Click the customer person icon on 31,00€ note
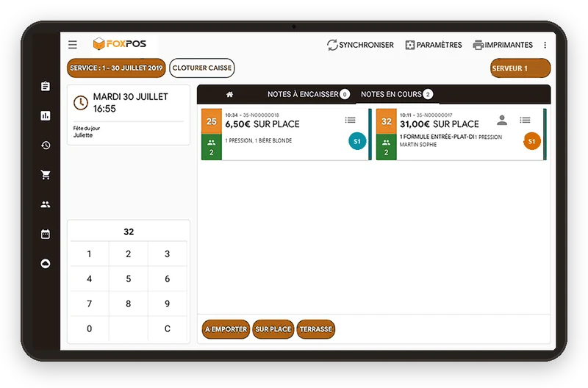This screenshot has width=588, height=388. pos(502,120)
